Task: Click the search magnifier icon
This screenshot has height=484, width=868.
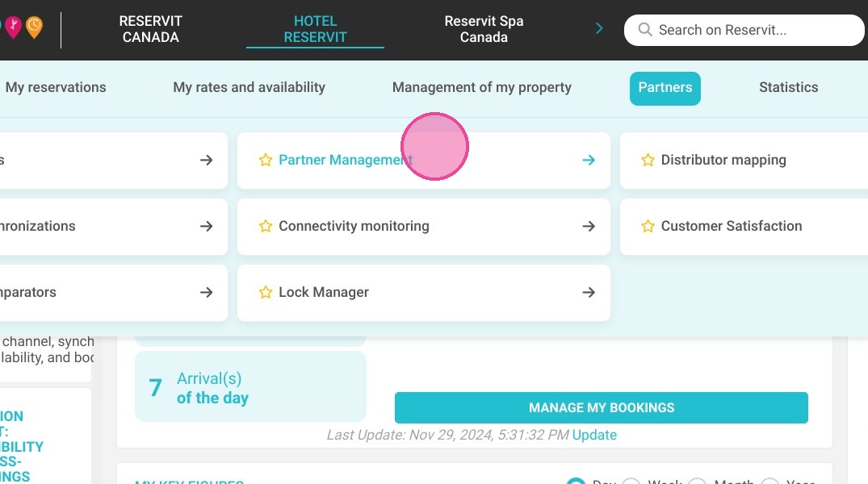Action: [x=645, y=29]
